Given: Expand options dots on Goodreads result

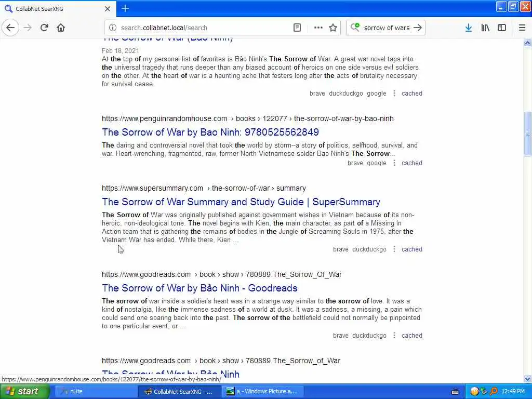Looking at the screenshot, I should click(x=394, y=335).
